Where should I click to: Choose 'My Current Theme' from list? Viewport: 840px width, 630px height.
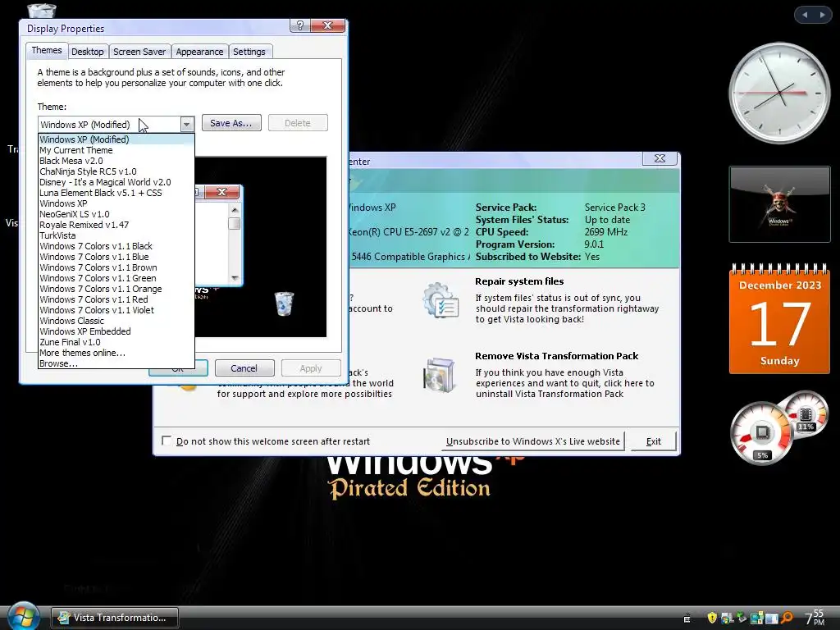[116, 150]
